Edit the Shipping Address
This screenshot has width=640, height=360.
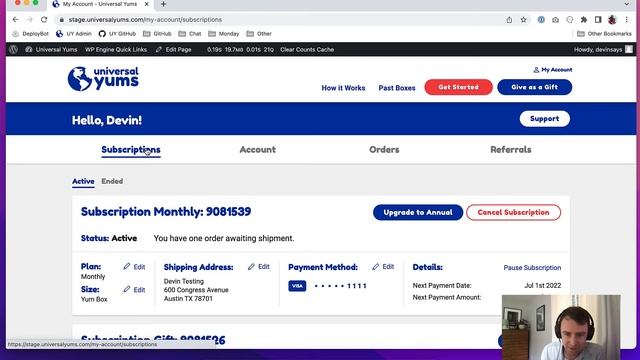point(259,267)
